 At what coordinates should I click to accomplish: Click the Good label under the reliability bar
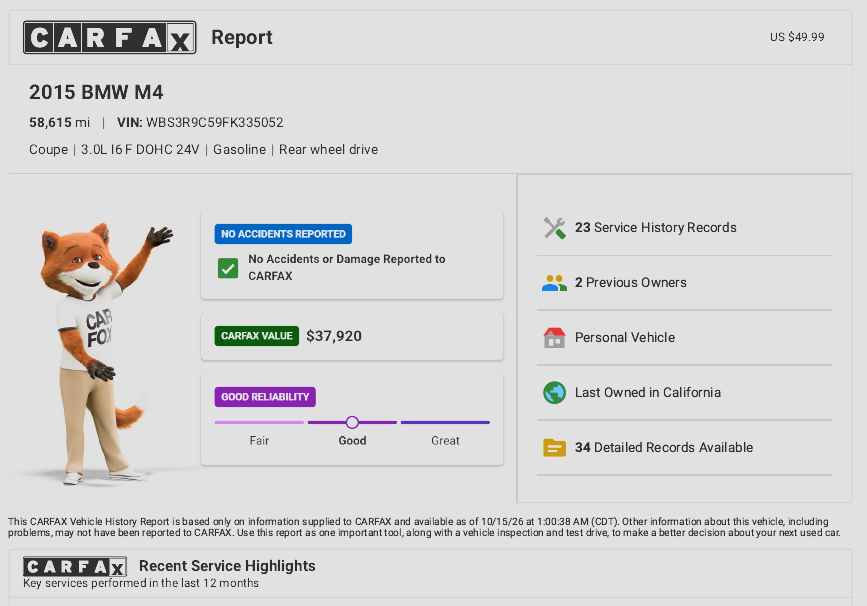pos(352,441)
